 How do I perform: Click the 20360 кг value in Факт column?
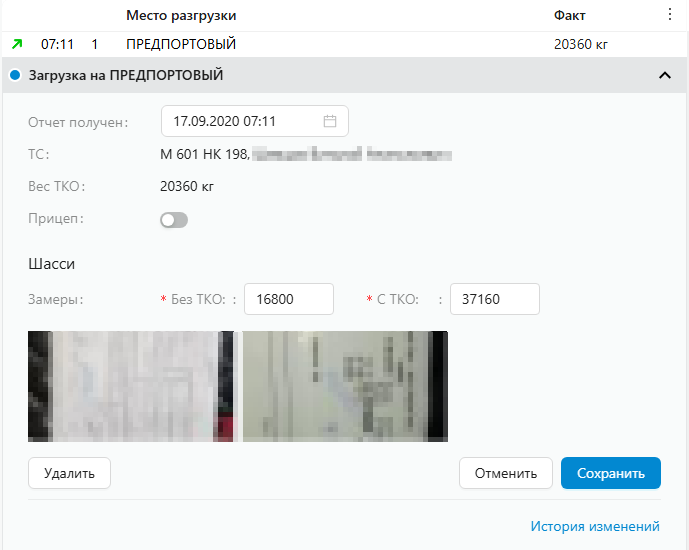(581, 44)
